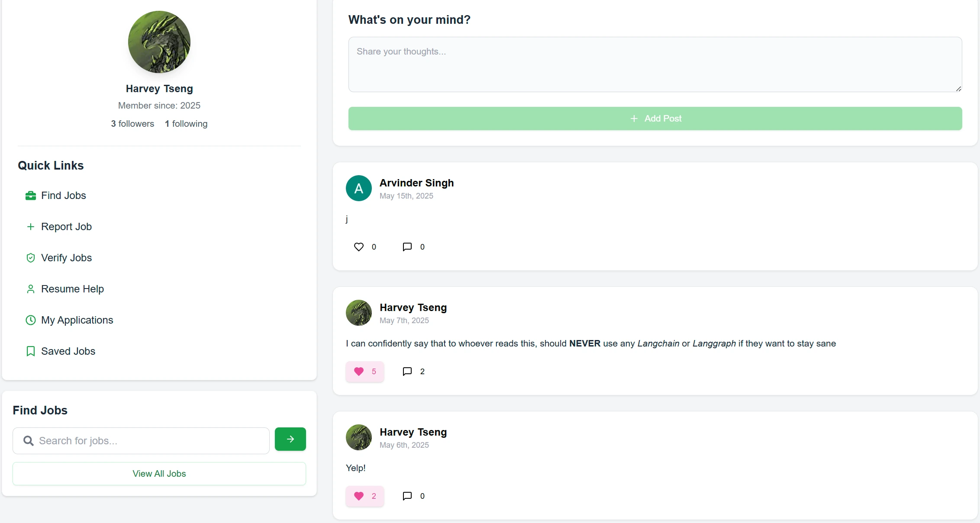Like Arvinder Singh's post

[359, 247]
